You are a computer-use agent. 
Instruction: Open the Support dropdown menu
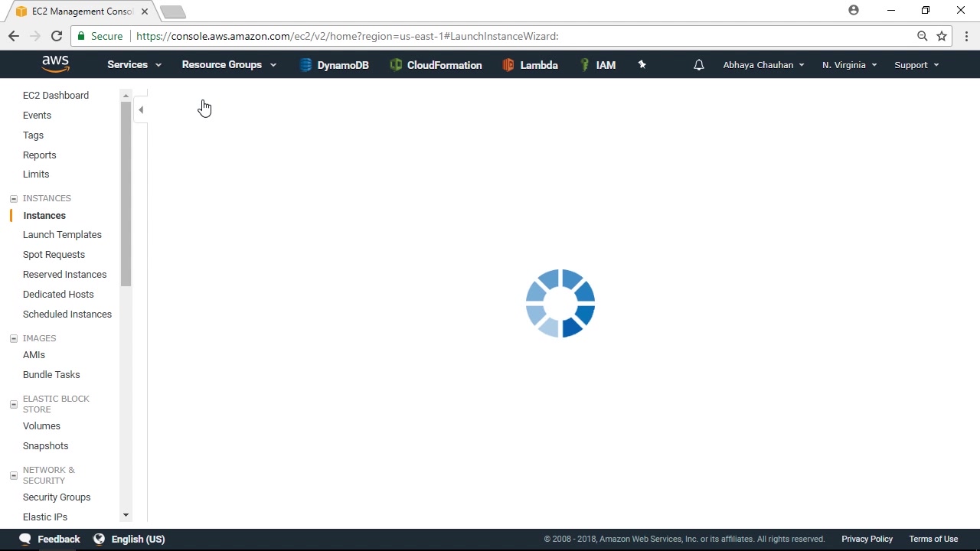pos(916,65)
